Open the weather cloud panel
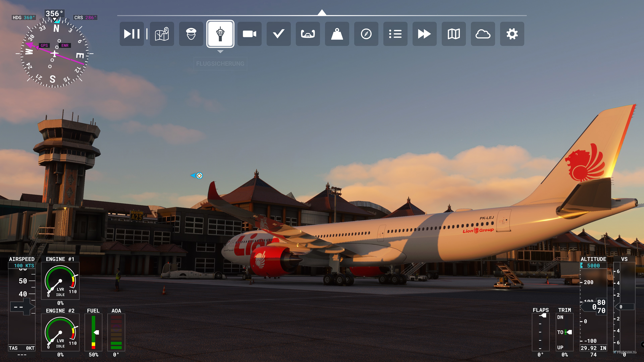Screen dimensions: 644x362 483,34
